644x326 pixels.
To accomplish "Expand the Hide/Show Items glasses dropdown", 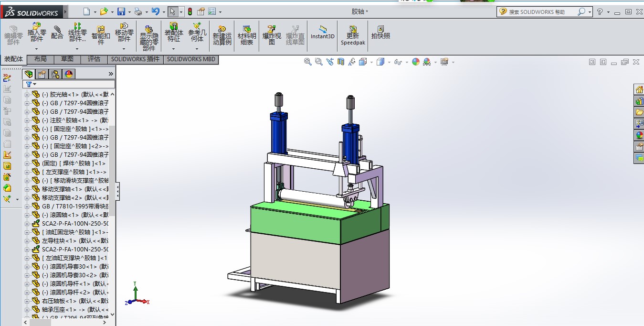I will coord(407,62).
